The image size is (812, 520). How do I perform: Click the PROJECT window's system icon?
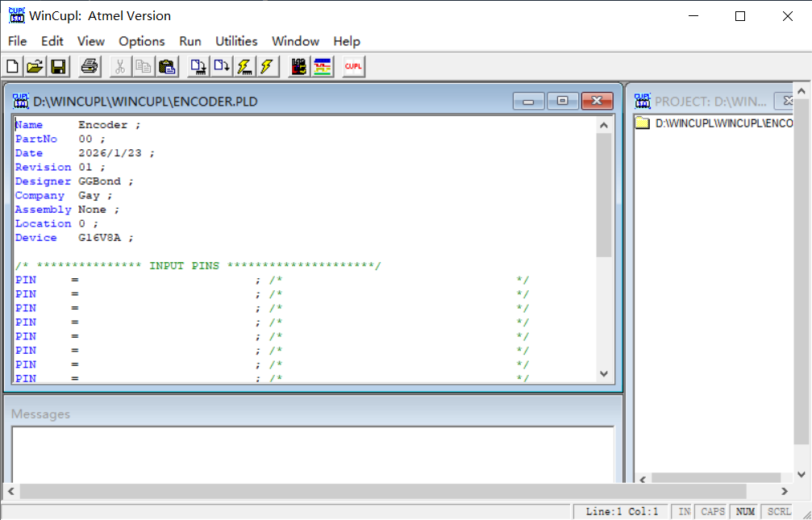coord(642,101)
